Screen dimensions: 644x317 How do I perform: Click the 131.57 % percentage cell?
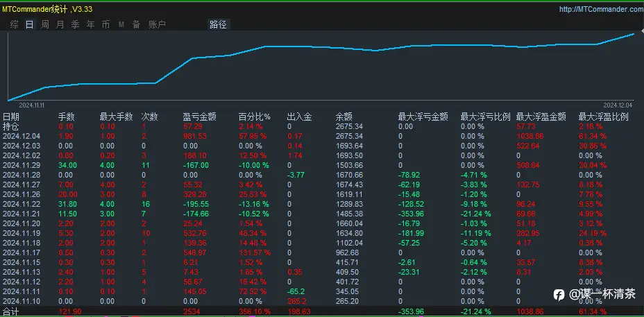(x=255, y=252)
